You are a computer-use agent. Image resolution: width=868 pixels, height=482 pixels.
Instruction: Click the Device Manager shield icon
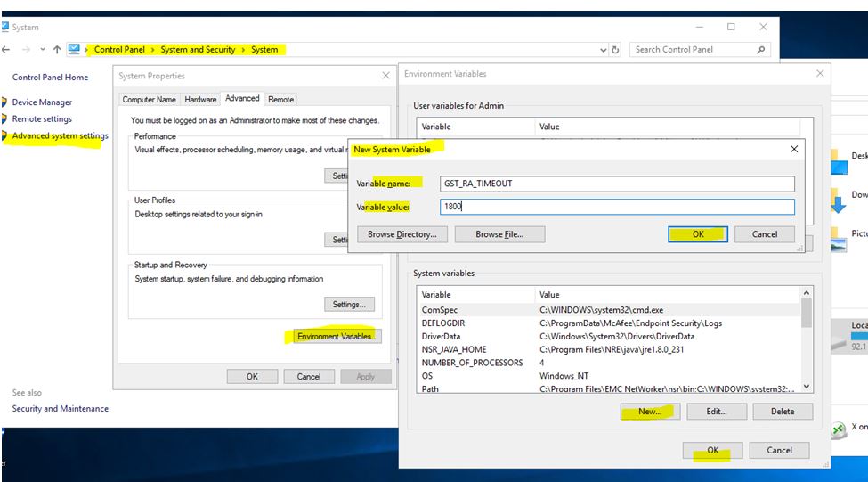(x=4, y=102)
